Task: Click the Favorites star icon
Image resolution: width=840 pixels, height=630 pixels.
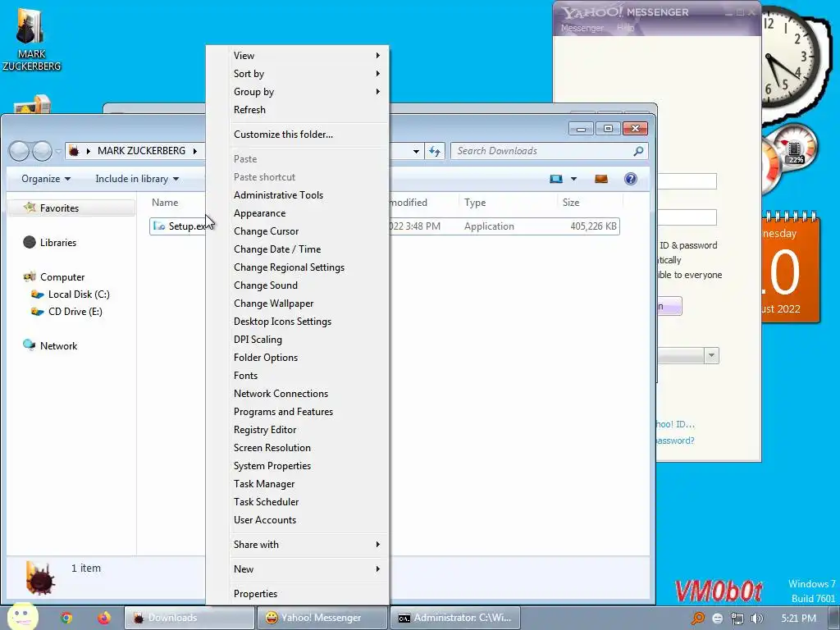Action: [x=30, y=208]
